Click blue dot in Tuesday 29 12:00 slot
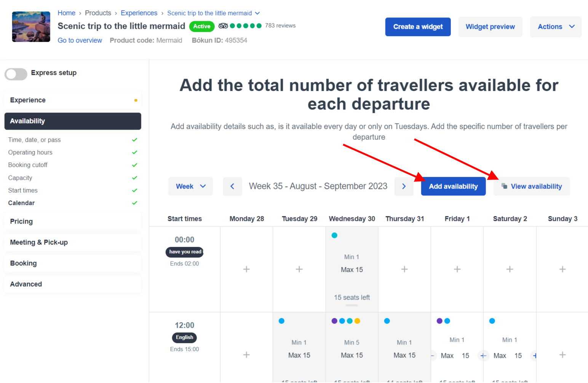Viewport: 588px width, 383px height. 281,321
